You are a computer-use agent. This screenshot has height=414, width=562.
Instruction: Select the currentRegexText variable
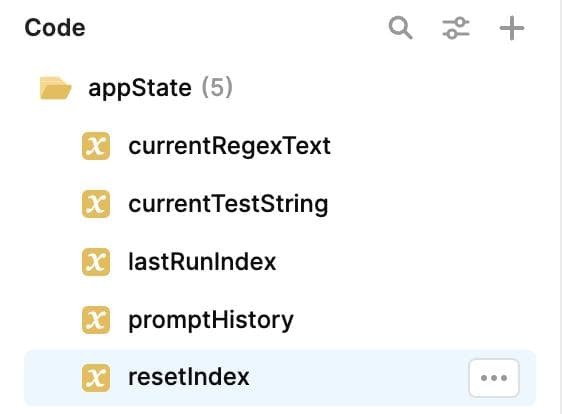[229, 146]
